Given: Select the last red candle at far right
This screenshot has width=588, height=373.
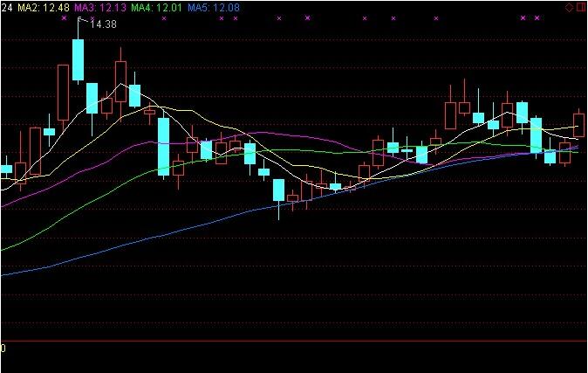Looking at the screenshot, I should pos(578,125).
